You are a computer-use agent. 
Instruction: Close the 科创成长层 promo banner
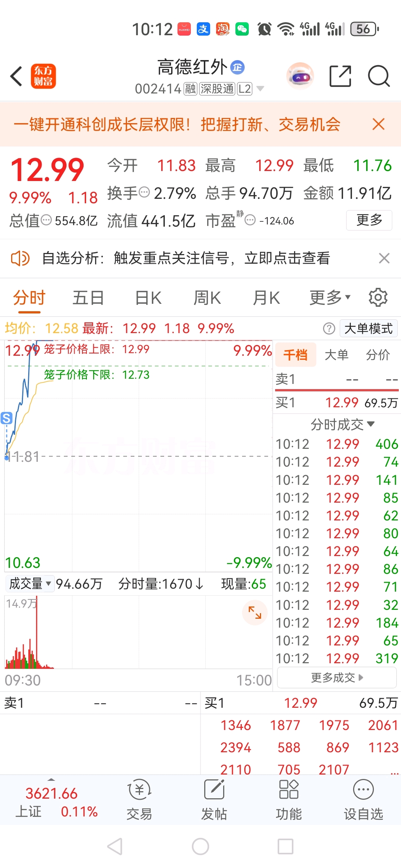tap(378, 124)
